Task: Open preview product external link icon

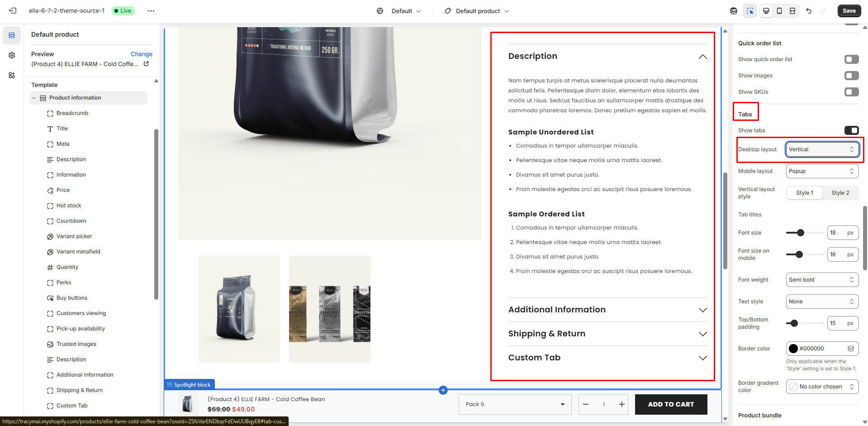Action: coord(146,64)
